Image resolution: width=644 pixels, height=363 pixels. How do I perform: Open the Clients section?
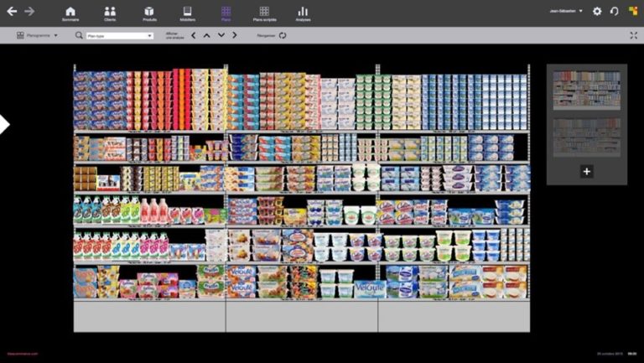[x=110, y=13]
